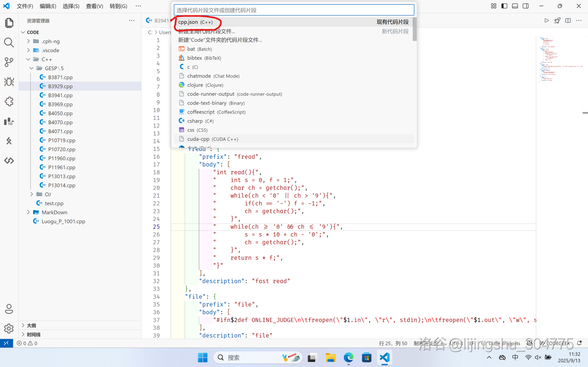Toggle the secondary side bar

525,6
